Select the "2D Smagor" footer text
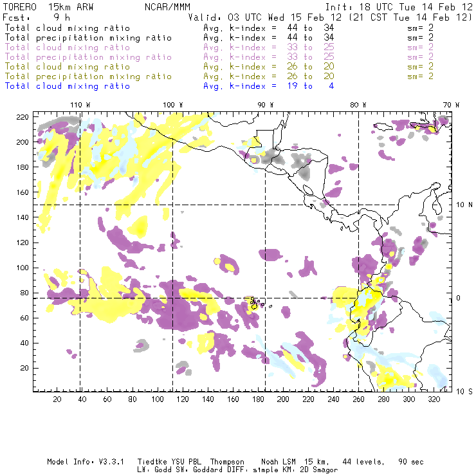This screenshot has height=476, width=476. pos(319,470)
